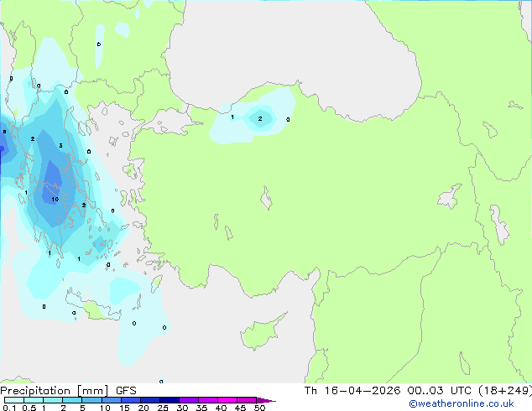Image resolution: width=532 pixels, height=411 pixels.
Task: Pick the 2–5 mm legend swatch
Action: tap(72, 400)
